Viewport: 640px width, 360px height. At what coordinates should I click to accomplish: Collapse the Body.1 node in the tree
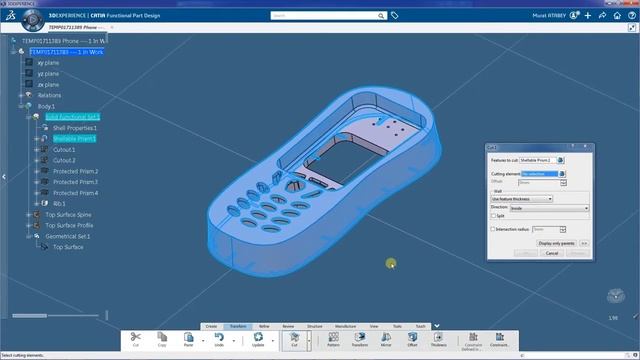[x=21, y=106]
